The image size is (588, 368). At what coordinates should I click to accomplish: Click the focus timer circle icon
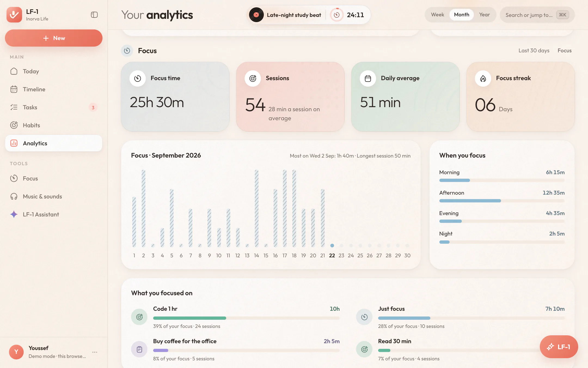337,15
